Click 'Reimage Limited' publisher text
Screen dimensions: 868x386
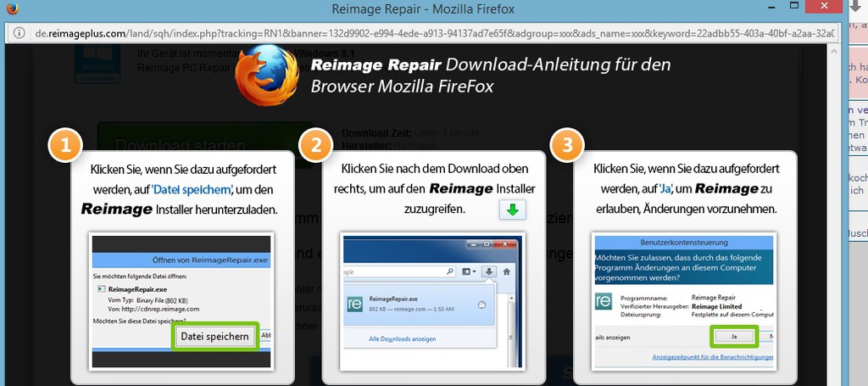tap(717, 306)
